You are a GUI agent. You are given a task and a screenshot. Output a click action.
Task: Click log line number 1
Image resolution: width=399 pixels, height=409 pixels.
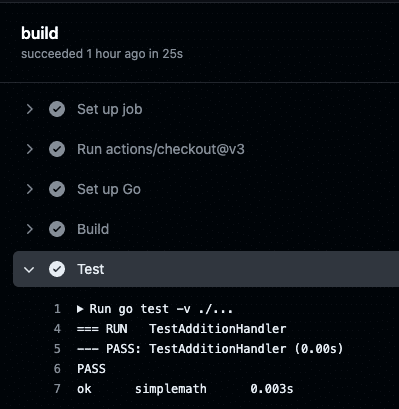click(57, 309)
